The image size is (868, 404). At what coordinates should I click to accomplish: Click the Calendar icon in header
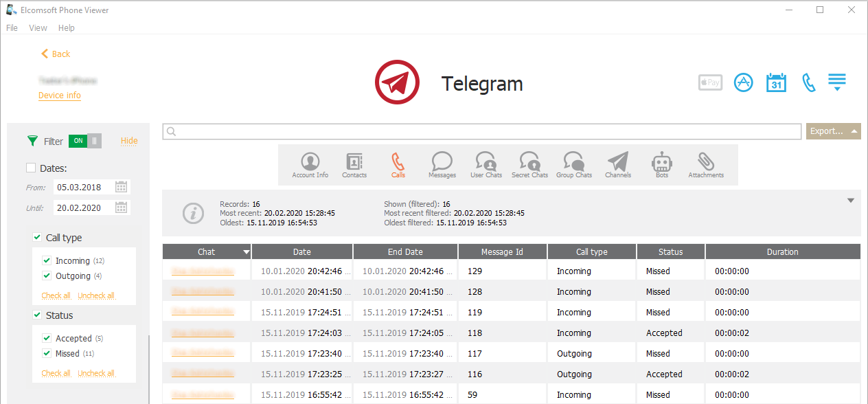click(x=776, y=83)
